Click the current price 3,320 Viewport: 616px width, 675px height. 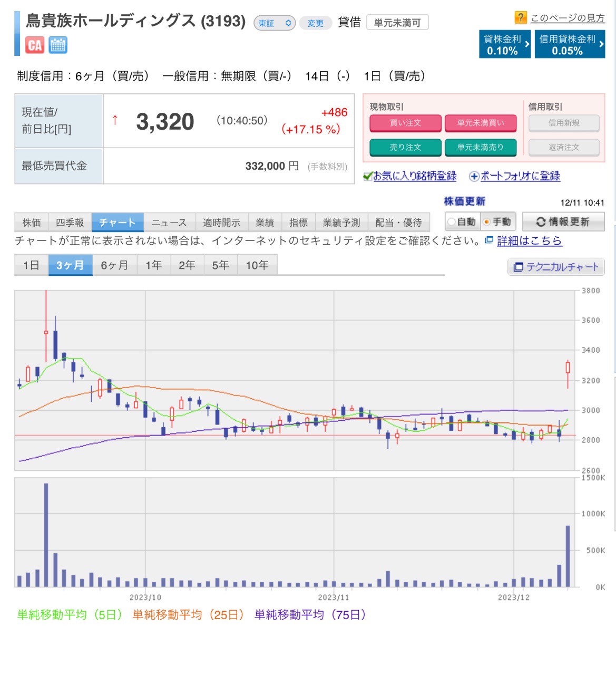tap(165, 122)
